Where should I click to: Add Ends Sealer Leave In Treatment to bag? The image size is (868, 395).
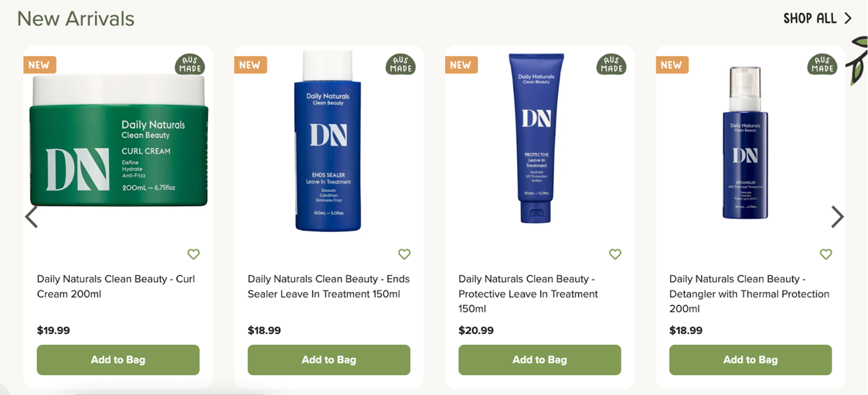(x=329, y=359)
